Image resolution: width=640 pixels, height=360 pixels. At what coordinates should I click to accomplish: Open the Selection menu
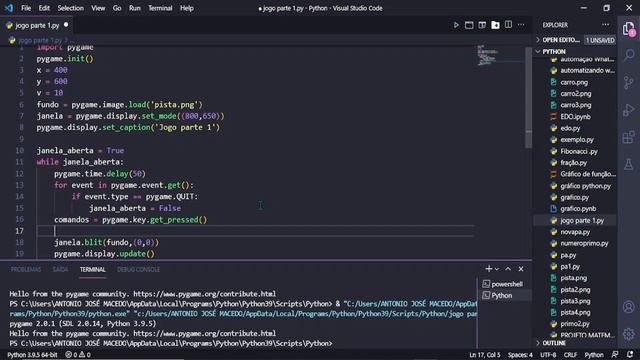click(x=70, y=8)
